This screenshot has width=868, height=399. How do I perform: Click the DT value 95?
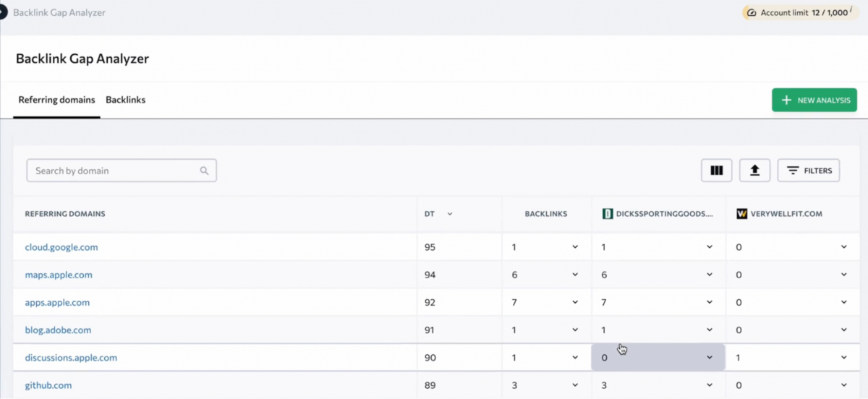click(x=430, y=247)
